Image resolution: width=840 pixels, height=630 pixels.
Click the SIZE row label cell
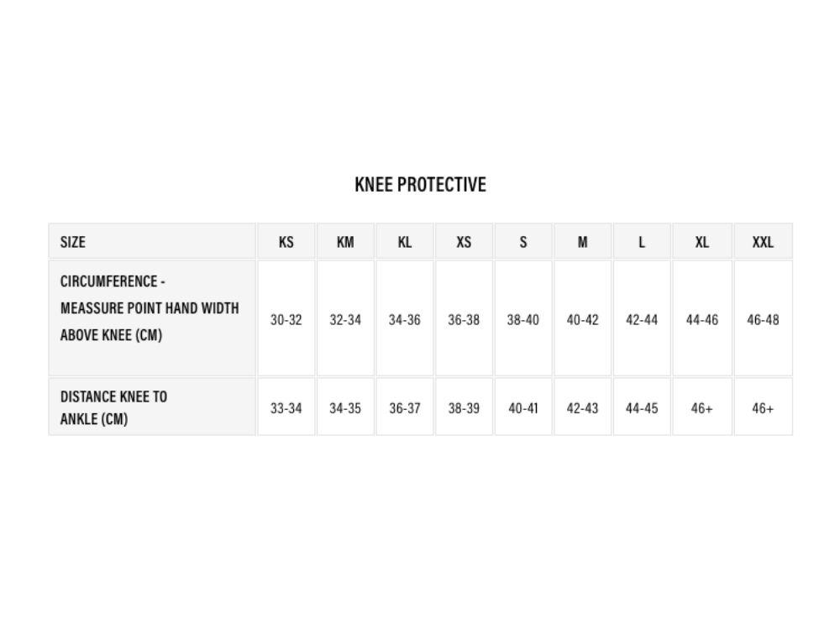152,242
